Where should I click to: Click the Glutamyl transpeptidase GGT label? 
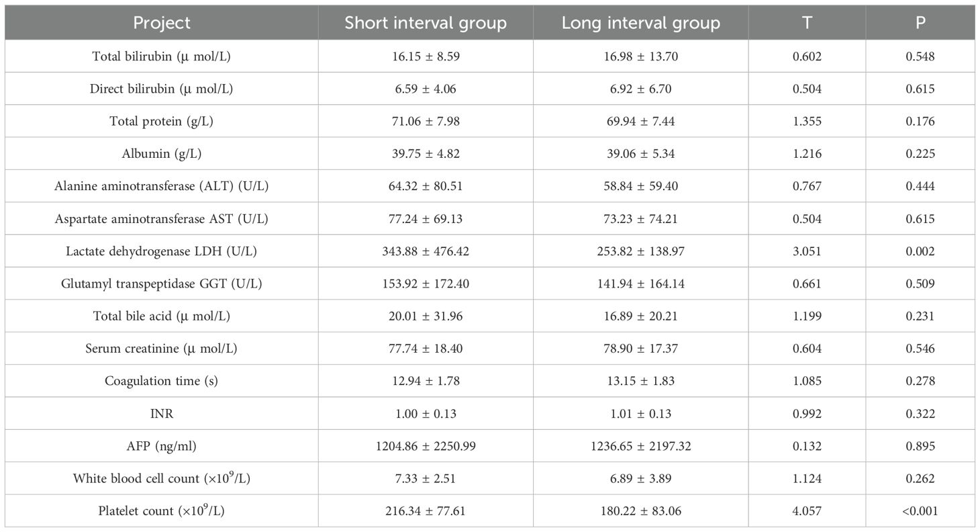click(x=162, y=283)
